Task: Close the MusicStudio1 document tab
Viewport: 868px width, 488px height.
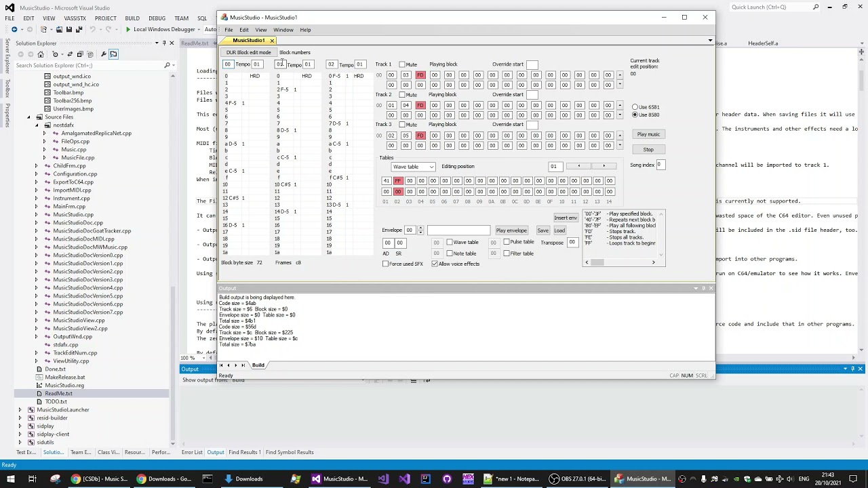Action: pyautogui.click(x=271, y=40)
